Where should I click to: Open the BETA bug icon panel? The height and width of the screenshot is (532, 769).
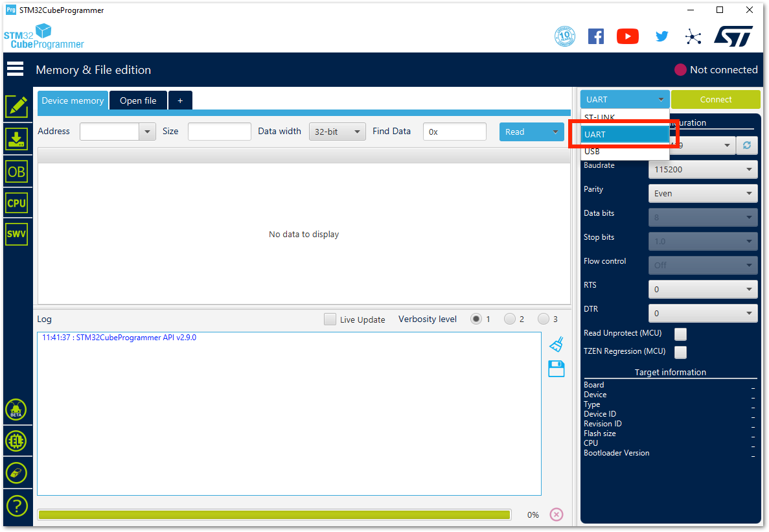point(16,410)
